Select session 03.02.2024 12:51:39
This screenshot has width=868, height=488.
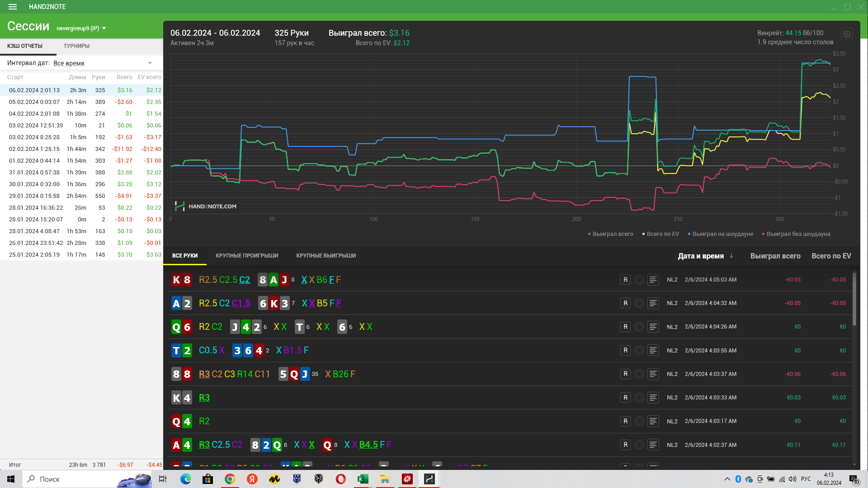(x=81, y=125)
